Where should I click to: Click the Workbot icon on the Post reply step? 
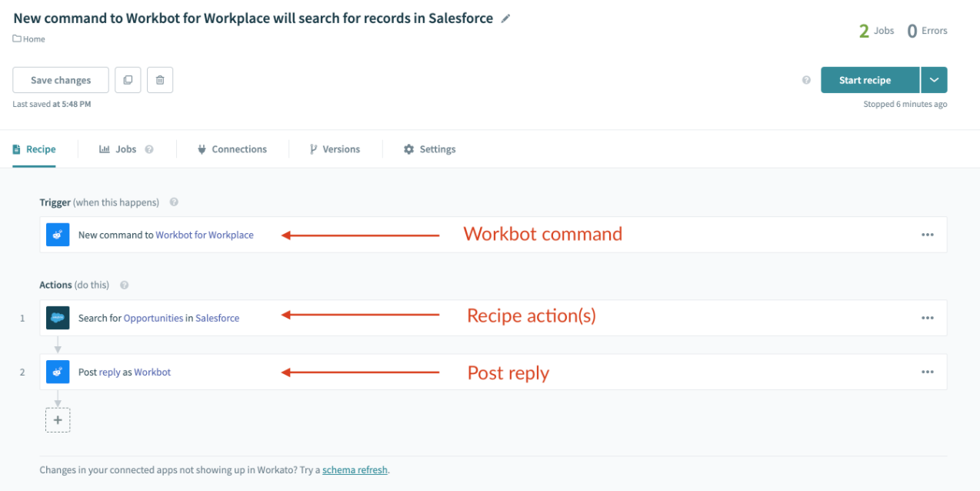click(58, 372)
